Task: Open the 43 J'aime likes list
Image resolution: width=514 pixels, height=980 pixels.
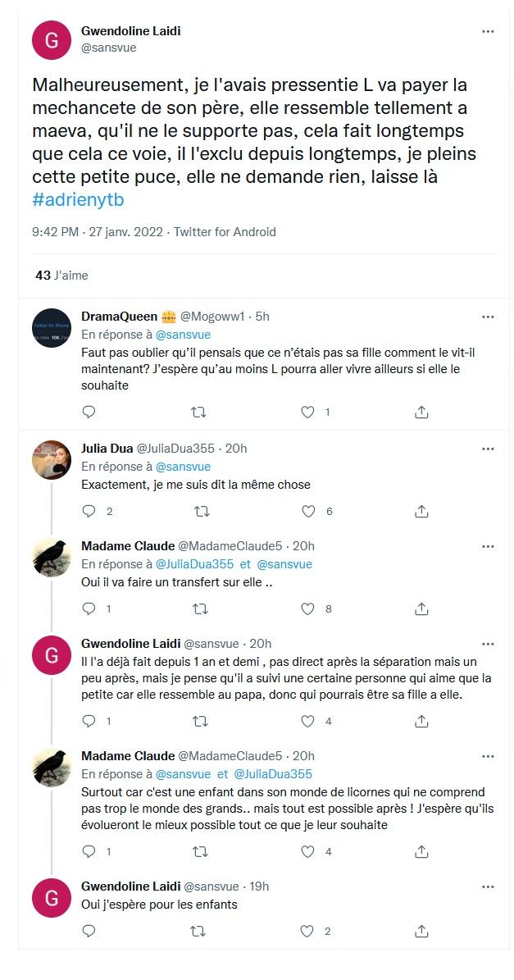Action: coord(61,276)
